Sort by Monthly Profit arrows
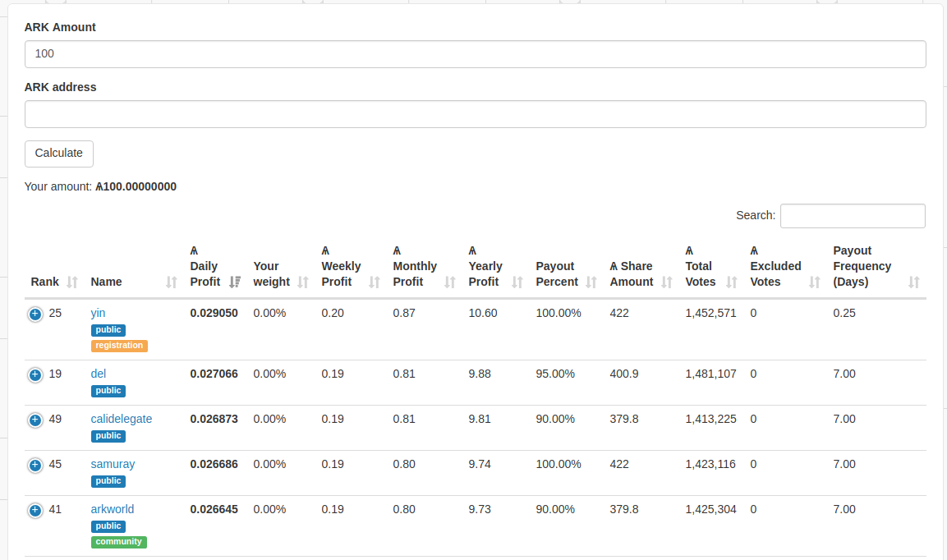Image resolution: width=947 pixels, height=560 pixels. click(450, 282)
